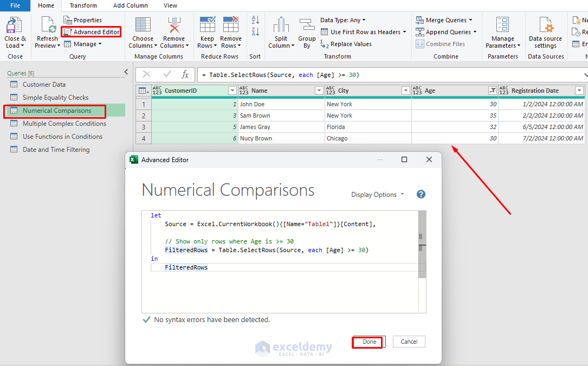The width and height of the screenshot is (588, 366).
Task: Collapse the Queries pane
Action: click(x=126, y=72)
